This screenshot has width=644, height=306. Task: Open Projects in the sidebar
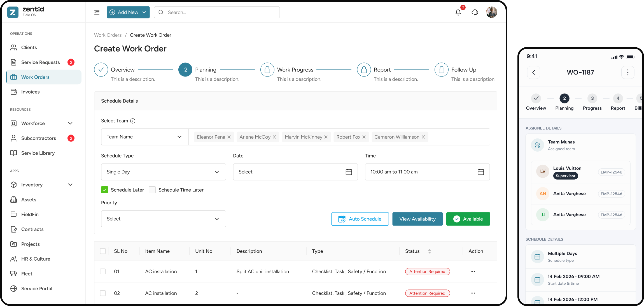(43, 244)
